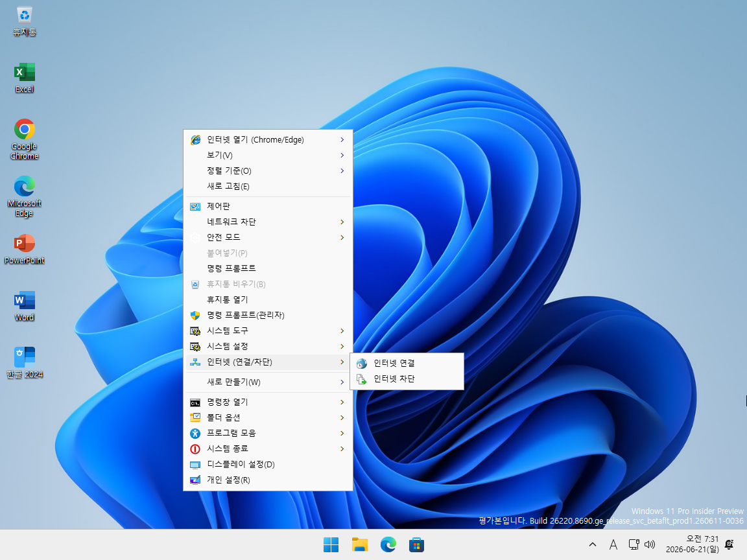Show hidden tray icons chevron

593,544
